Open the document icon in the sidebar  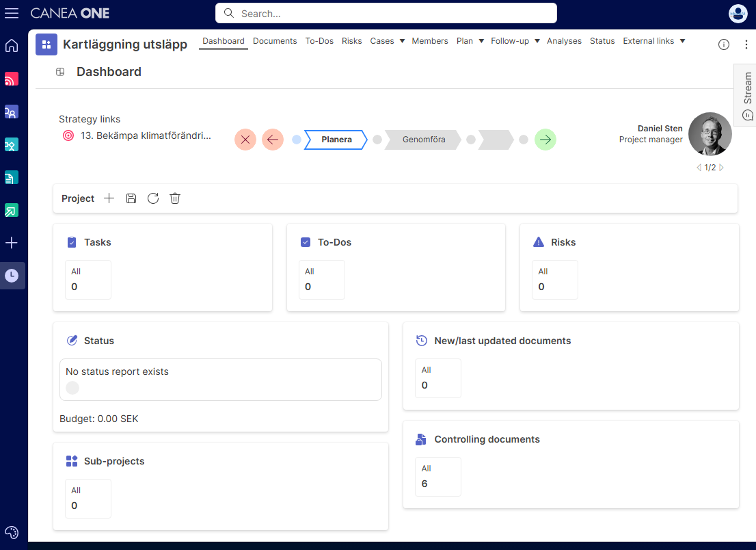(12, 178)
